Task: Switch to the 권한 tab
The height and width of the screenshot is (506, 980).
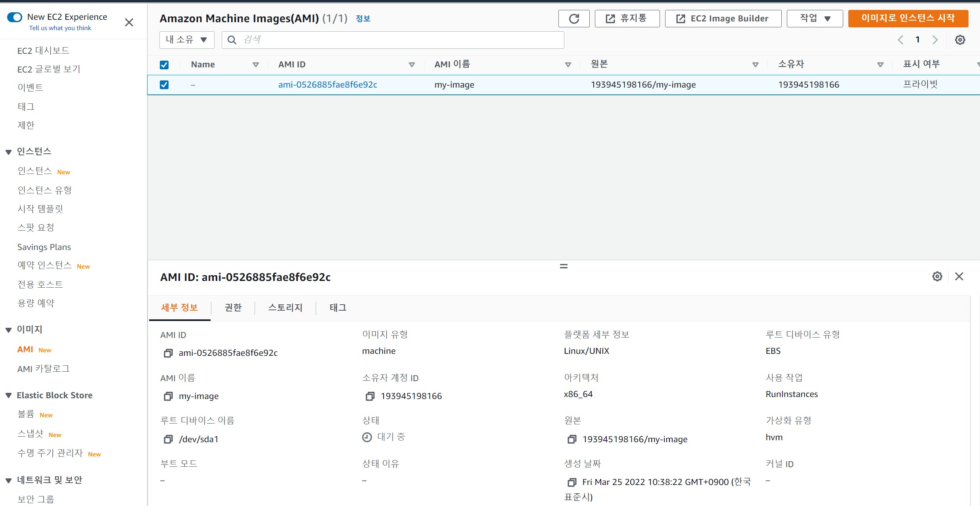Action: tap(233, 308)
